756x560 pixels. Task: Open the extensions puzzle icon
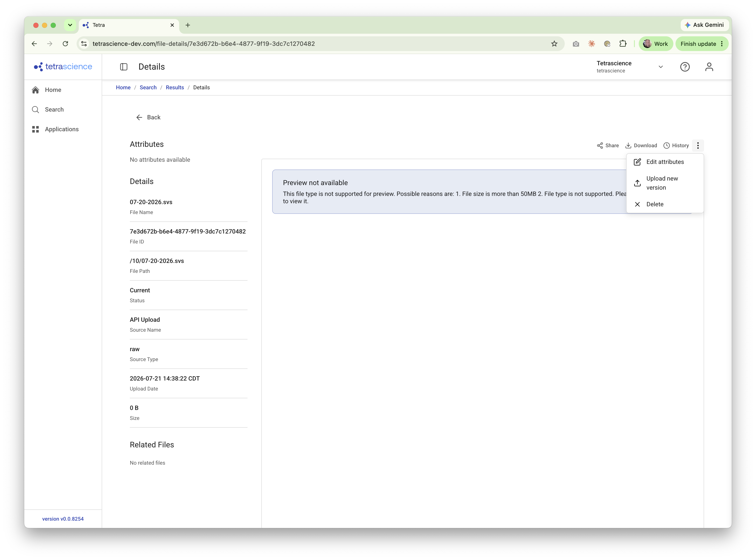click(623, 44)
